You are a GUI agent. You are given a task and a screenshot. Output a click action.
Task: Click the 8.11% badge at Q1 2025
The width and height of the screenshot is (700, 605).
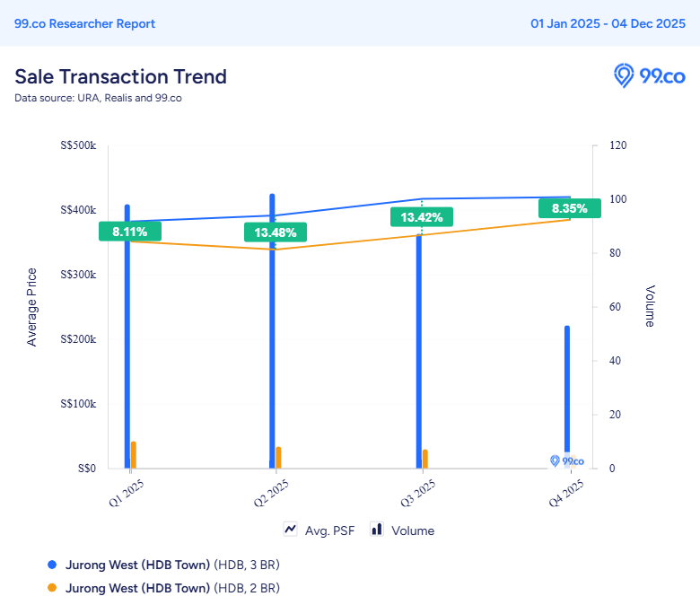[129, 232]
